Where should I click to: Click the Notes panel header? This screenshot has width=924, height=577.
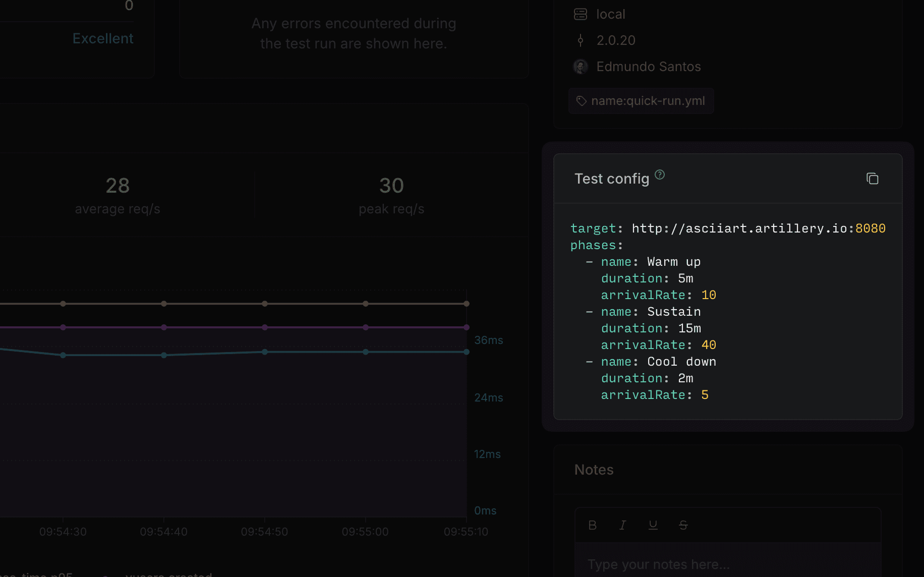pos(594,470)
